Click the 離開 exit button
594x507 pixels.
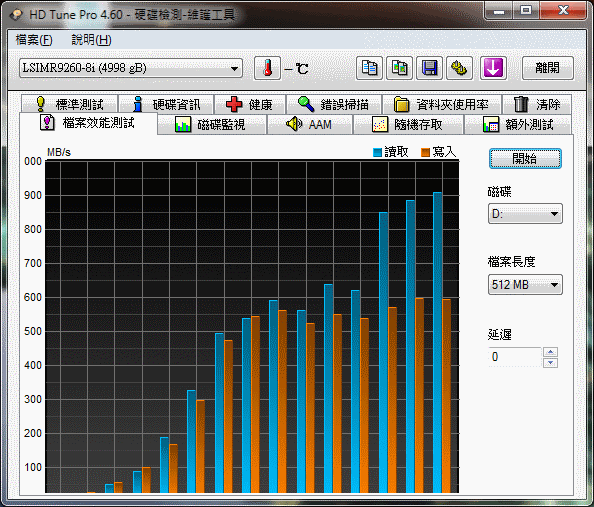pyautogui.click(x=547, y=68)
